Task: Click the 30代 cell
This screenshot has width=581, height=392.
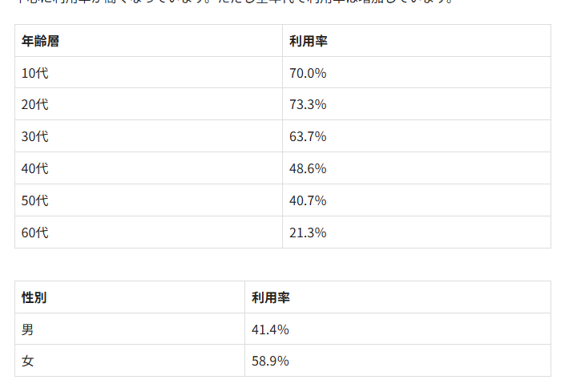Action: [x=35, y=137]
